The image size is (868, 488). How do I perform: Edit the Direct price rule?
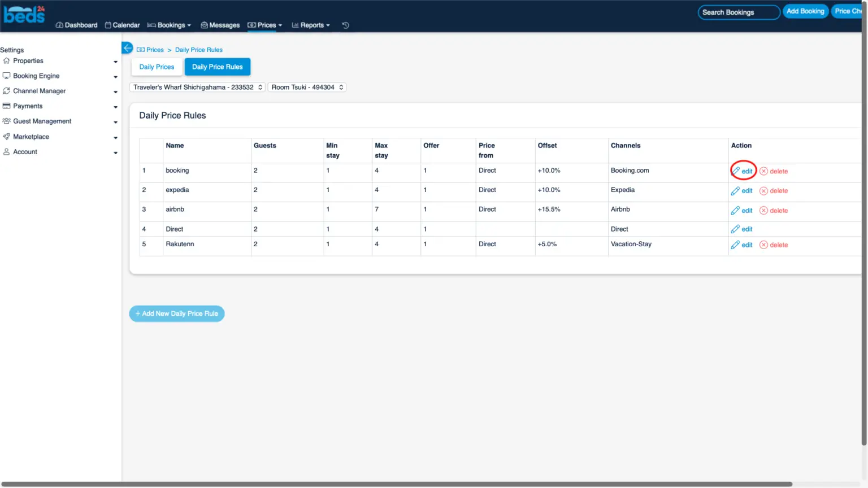(742, 229)
